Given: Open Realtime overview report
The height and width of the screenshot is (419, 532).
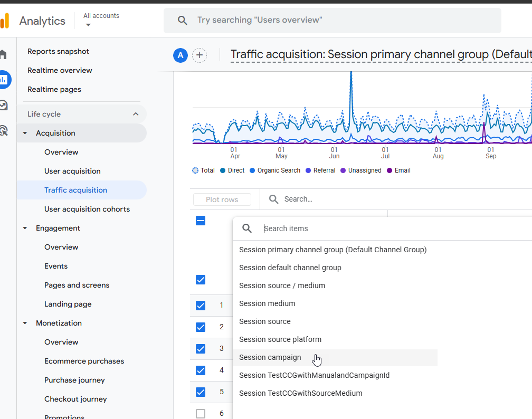Looking at the screenshot, I should point(60,70).
